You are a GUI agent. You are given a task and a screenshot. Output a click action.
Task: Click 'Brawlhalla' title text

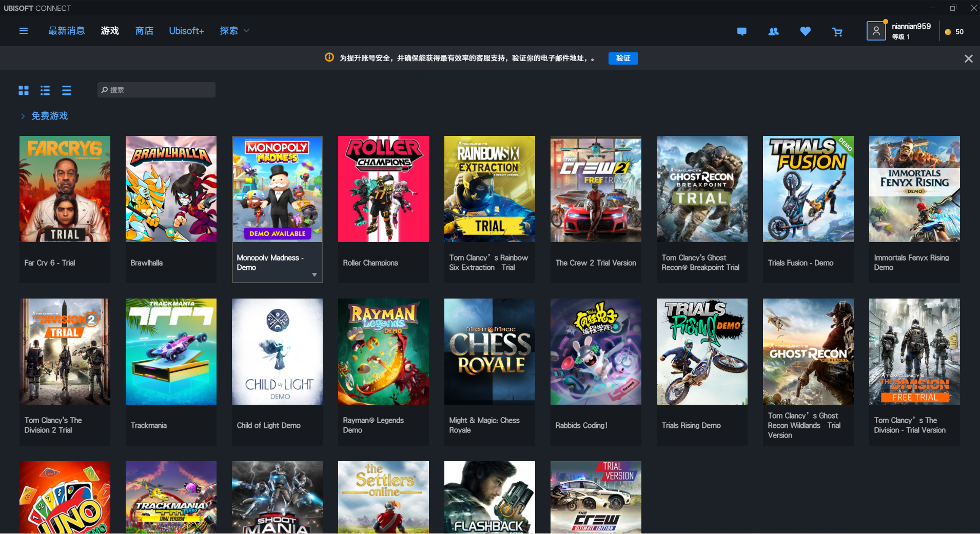pyautogui.click(x=147, y=263)
